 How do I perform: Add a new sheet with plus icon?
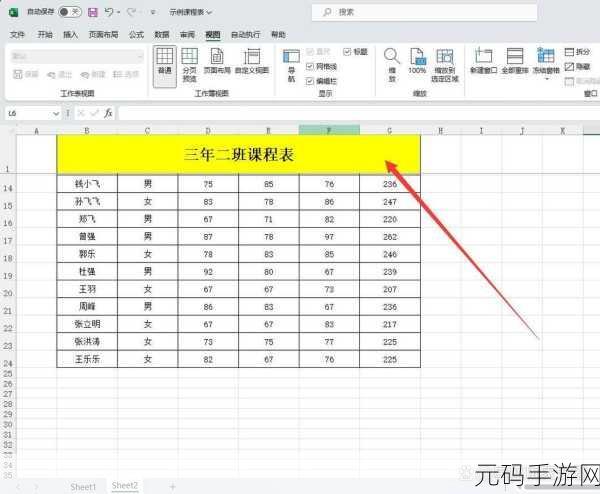coord(173,487)
